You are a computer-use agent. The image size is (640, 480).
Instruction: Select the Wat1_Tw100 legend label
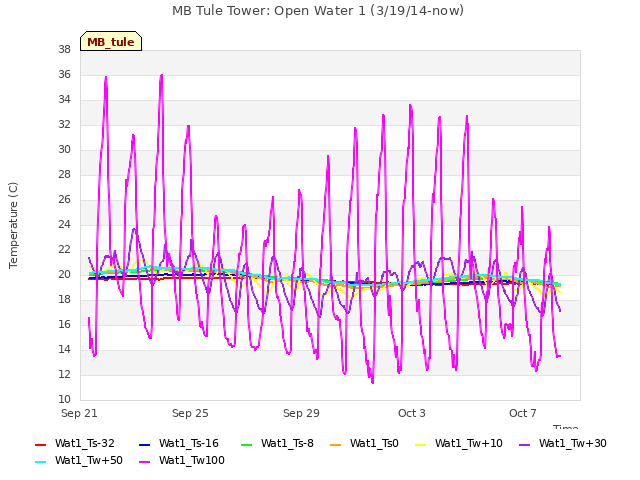coord(192,460)
